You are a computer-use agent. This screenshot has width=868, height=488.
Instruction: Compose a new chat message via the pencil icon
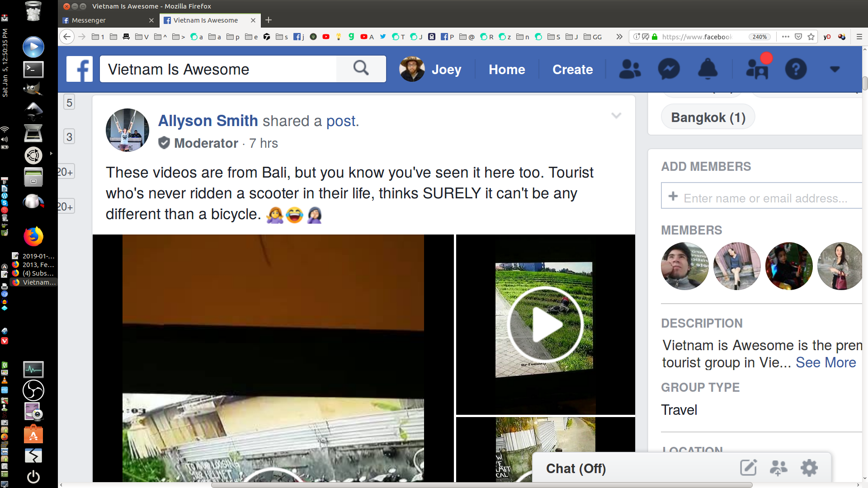click(x=749, y=468)
